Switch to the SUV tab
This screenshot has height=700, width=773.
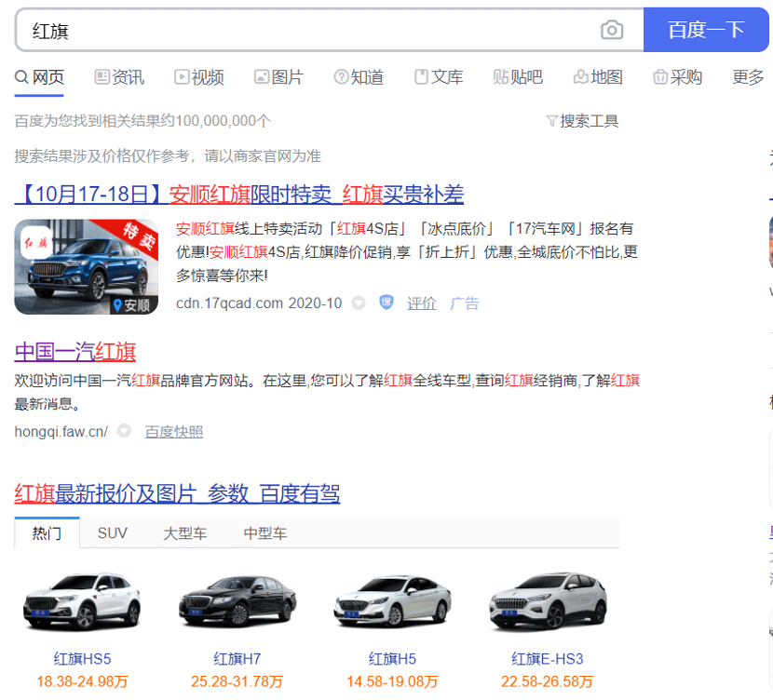pos(113,533)
